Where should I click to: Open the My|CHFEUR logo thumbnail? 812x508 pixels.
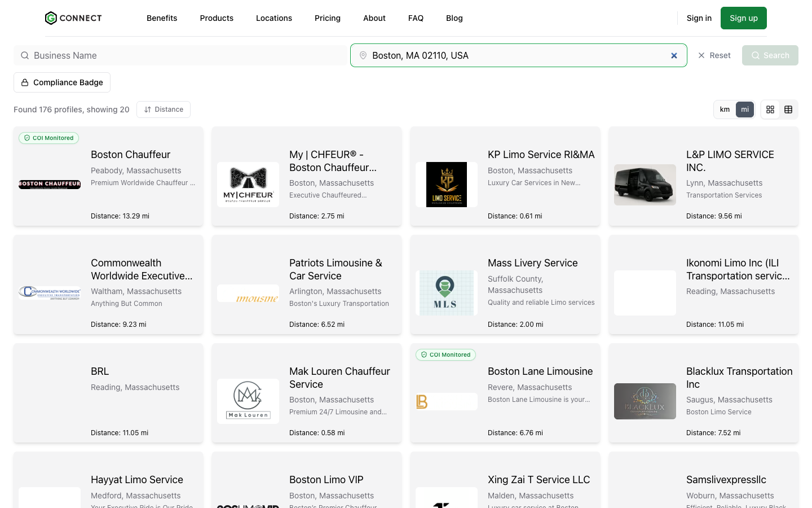tap(248, 184)
